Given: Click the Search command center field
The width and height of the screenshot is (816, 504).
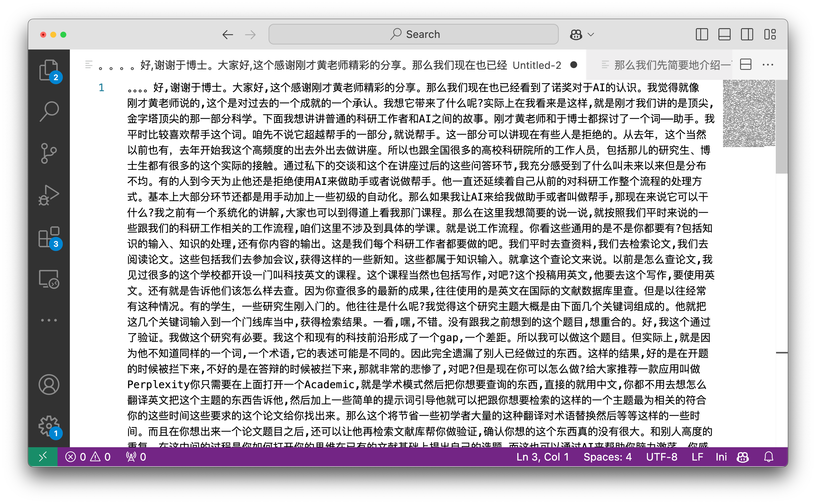Looking at the screenshot, I should (x=413, y=34).
